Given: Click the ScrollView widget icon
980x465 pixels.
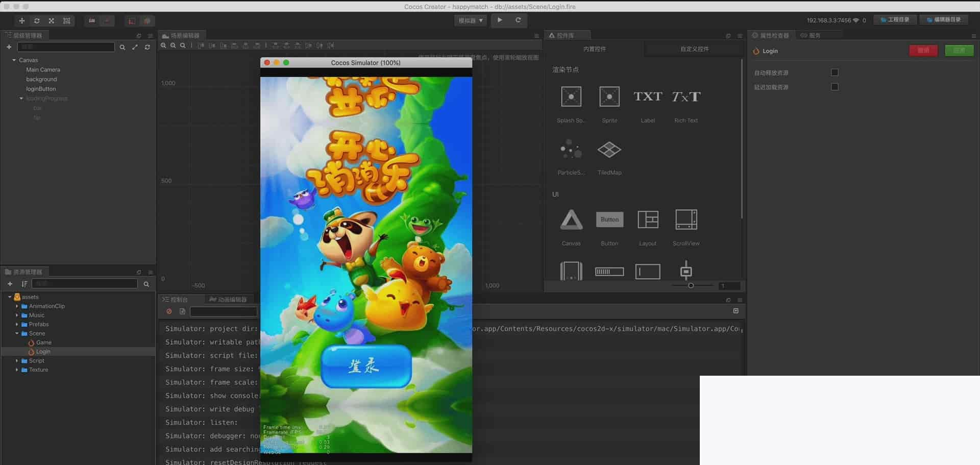Looking at the screenshot, I should pyautogui.click(x=685, y=220).
